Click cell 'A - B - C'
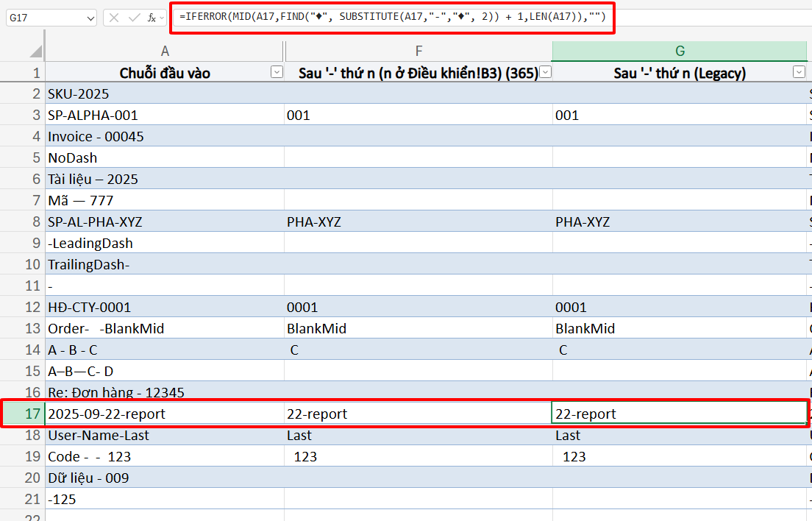The height and width of the screenshot is (521, 812). 165,350
